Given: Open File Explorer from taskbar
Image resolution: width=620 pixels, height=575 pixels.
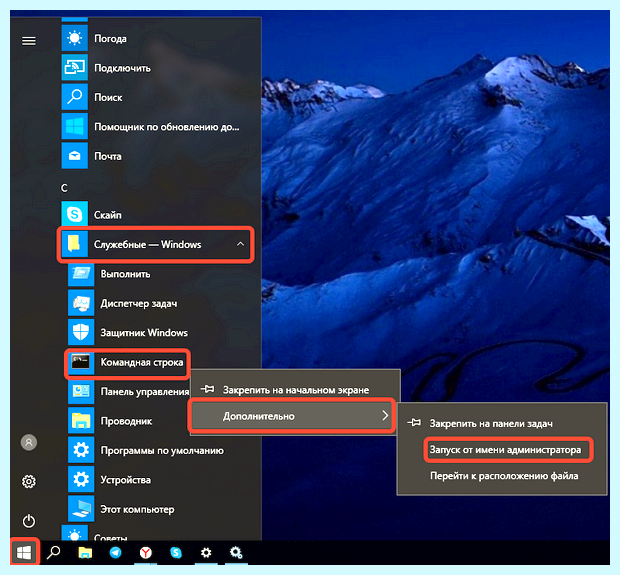Looking at the screenshot, I should pyautogui.click(x=85, y=552).
